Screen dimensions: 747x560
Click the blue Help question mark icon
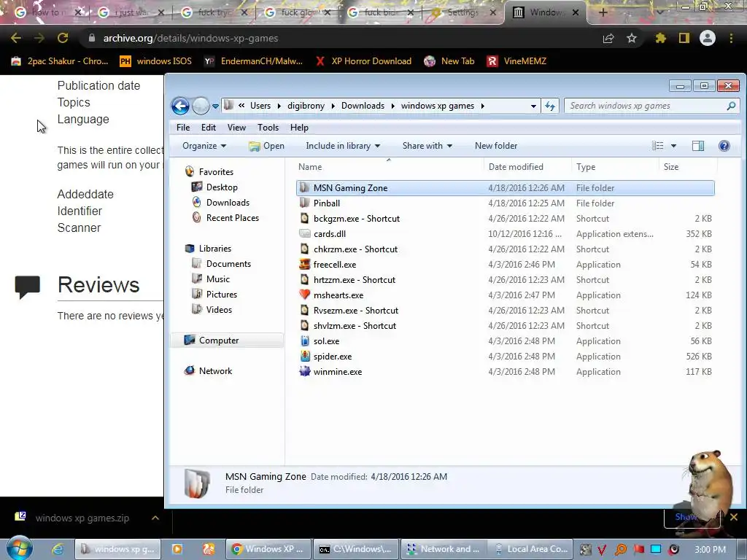pos(724,146)
